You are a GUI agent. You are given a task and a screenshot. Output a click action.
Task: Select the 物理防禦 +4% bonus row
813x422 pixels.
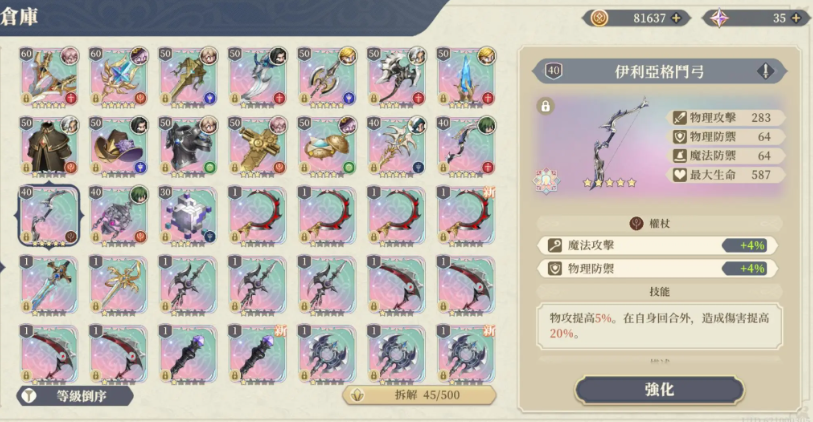click(657, 269)
